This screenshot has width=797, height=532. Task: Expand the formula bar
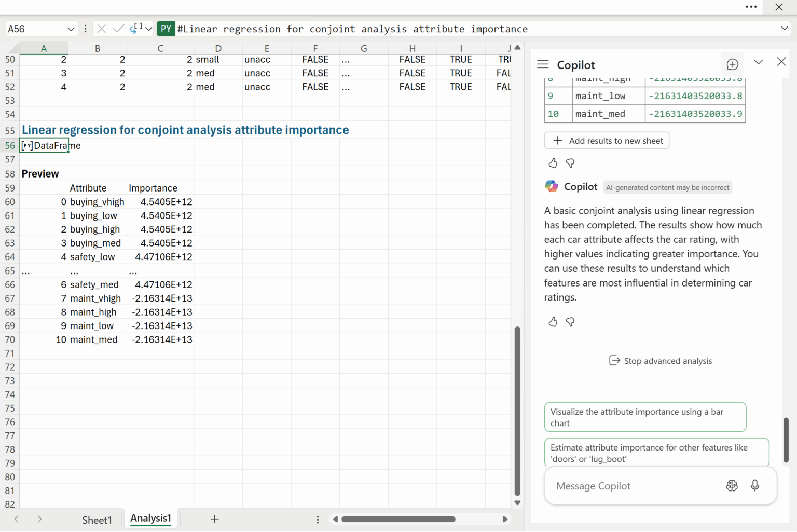coord(785,29)
